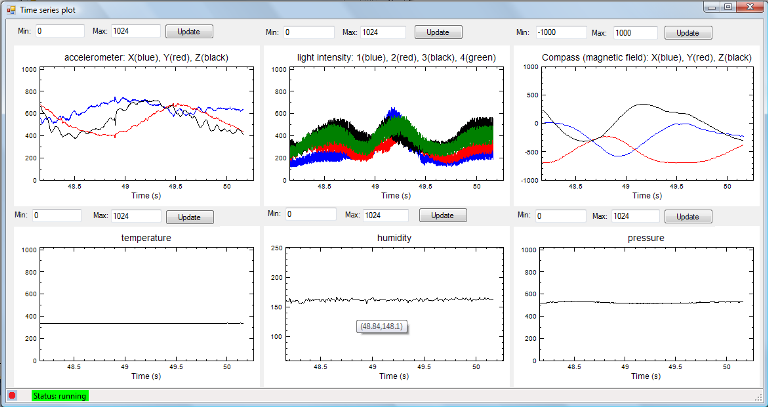Maximize the Time series plot window
Screen dimensions: 768x407
point(727,7)
